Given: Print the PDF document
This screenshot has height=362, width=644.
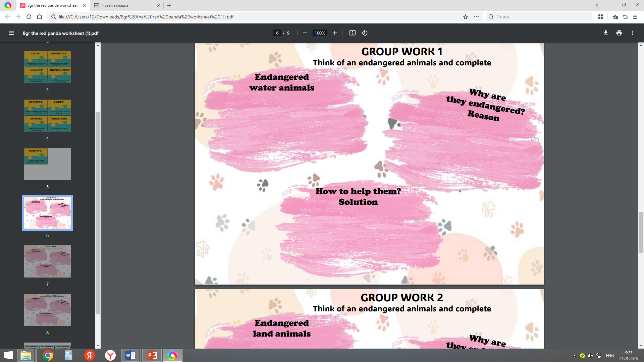Looking at the screenshot, I should tap(619, 33).
